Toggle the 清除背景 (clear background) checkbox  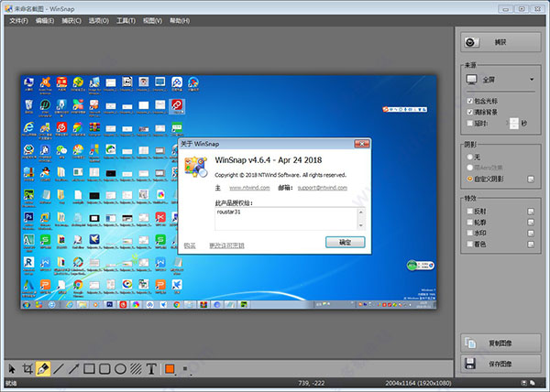coord(470,112)
